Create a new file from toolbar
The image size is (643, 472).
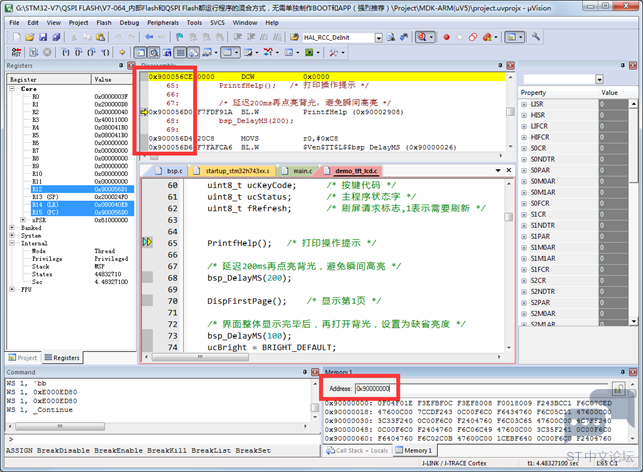[17, 37]
